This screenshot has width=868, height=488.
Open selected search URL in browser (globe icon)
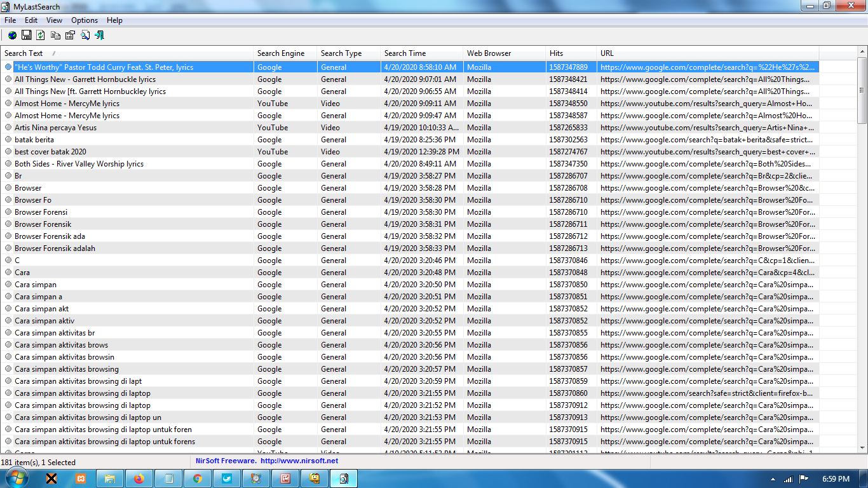[x=12, y=36]
